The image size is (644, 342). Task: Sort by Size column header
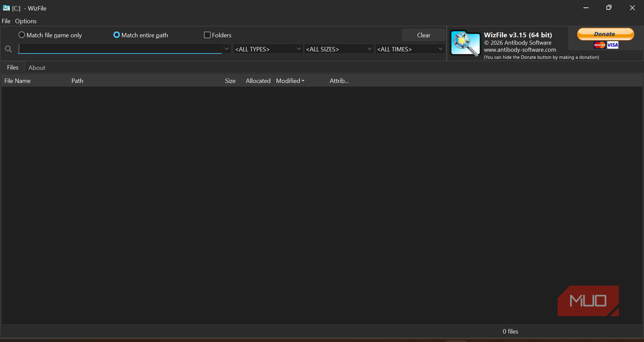click(221, 81)
